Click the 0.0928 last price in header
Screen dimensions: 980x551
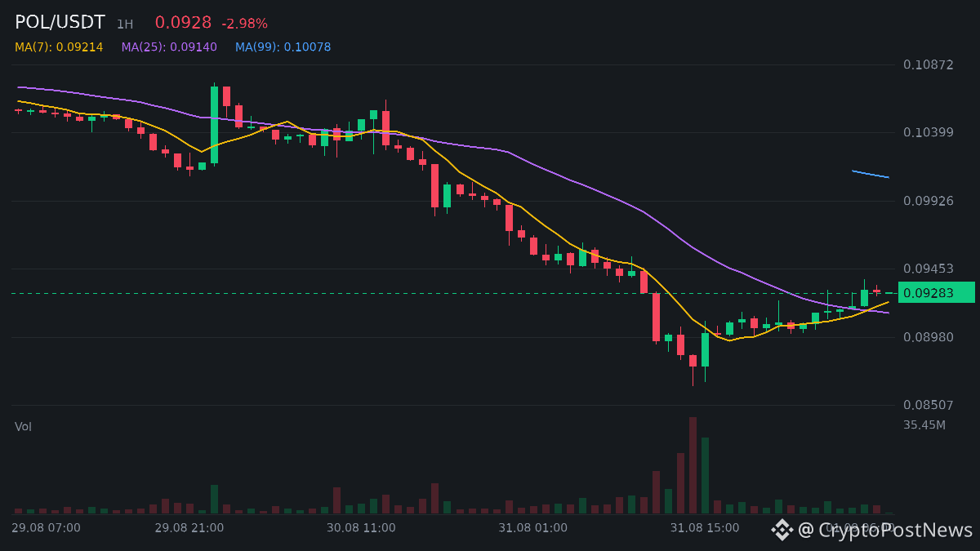pyautogui.click(x=183, y=23)
